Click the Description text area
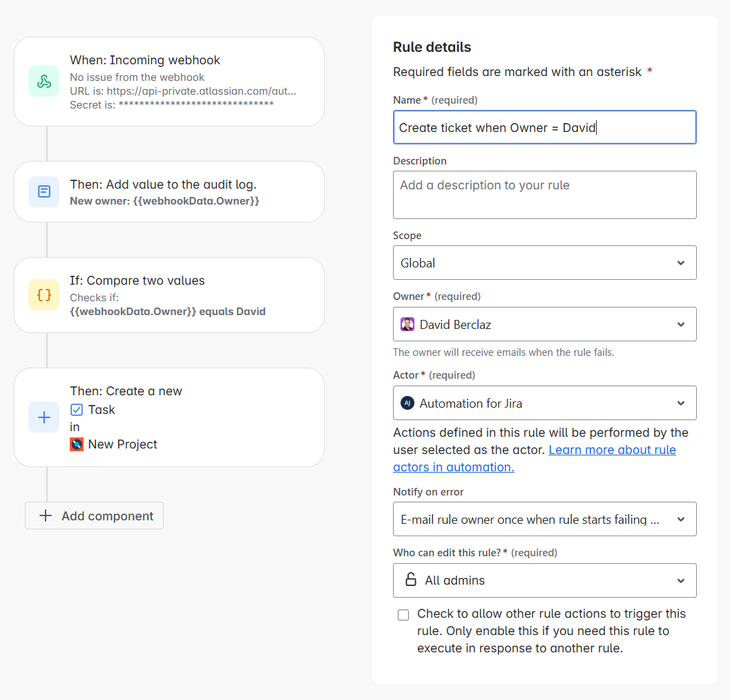This screenshot has width=730, height=700. click(544, 195)
